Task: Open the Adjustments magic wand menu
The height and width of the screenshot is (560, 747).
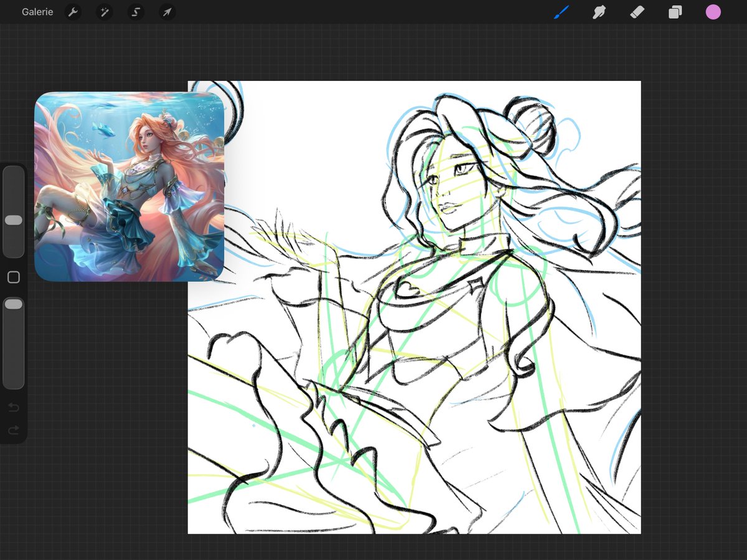Action: pos(104,12)
